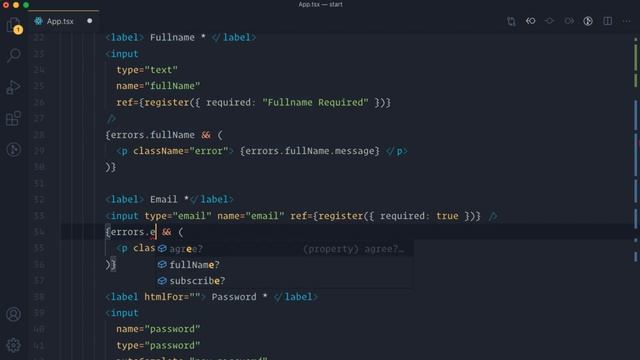Click the 'Email *' label text
Viewport: 640px width, 360px height.
169,200
